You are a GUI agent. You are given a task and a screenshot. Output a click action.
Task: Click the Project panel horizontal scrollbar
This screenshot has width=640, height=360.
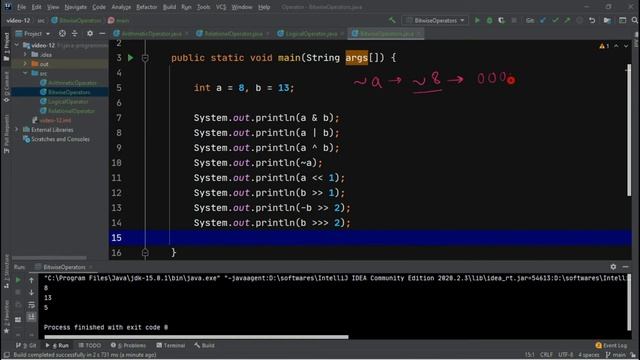pos(49,258)
